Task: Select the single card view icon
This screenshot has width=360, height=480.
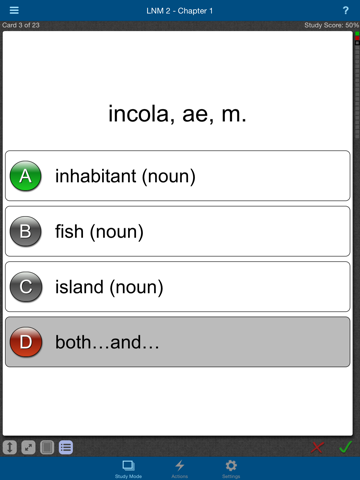Action: click(x=47, y=447)
